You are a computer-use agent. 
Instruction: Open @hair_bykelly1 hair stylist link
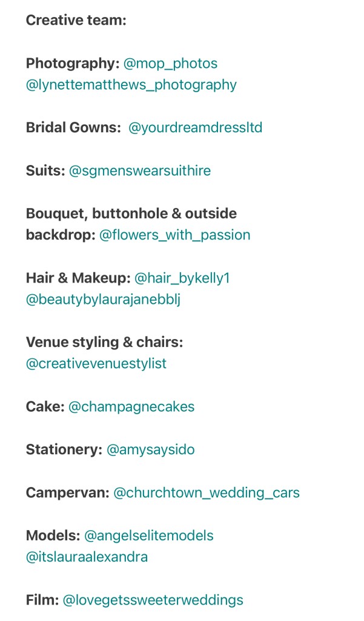[182, 278]
